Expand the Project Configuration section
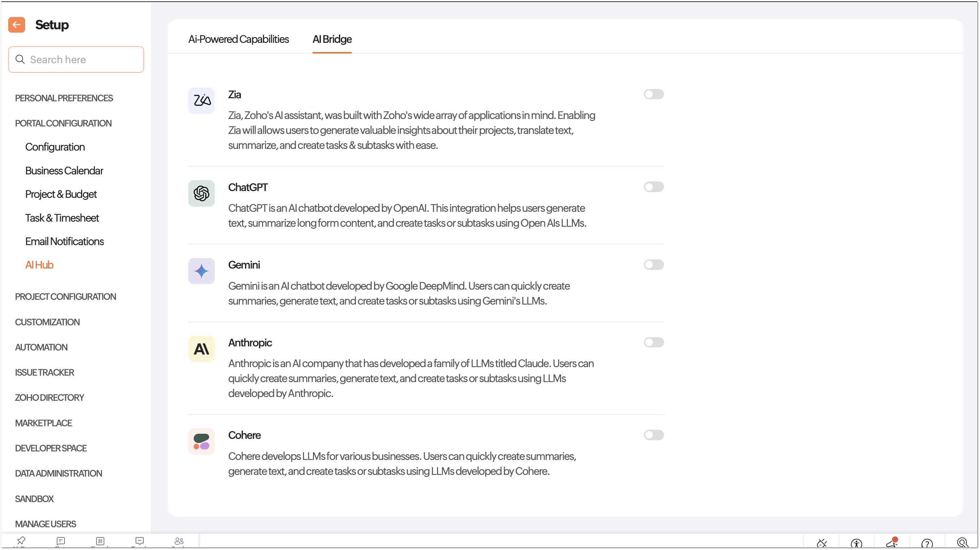 (x=66, y=297)
